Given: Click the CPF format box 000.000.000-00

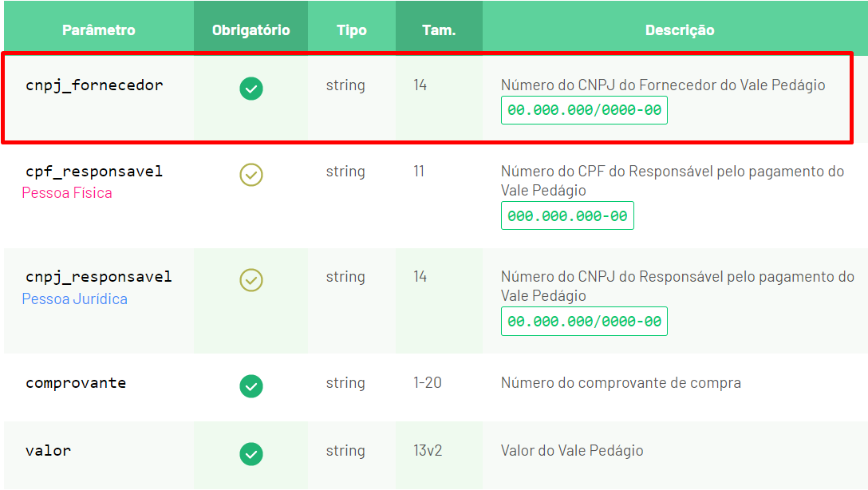Looking at the screenshot, I should [567, 216].
